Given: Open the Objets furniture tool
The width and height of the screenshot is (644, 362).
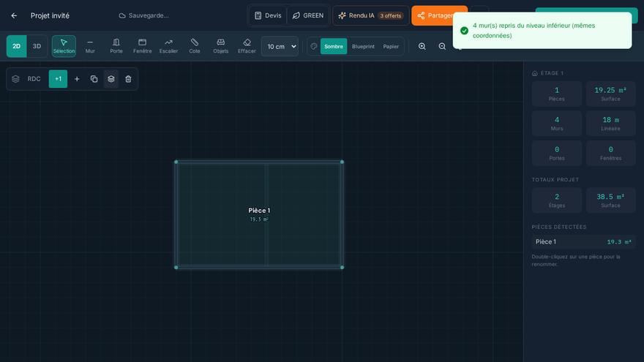Looking at the screenshot, I should [220, 46].
